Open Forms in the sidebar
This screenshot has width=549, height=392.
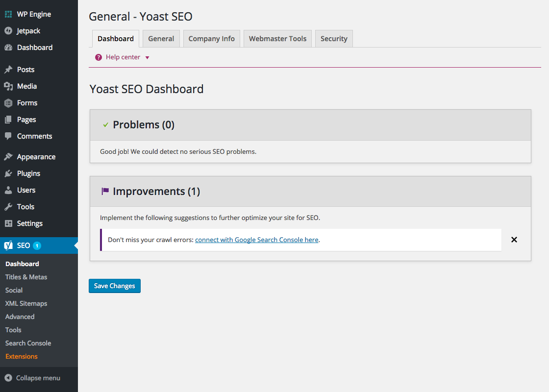[39, 103]
